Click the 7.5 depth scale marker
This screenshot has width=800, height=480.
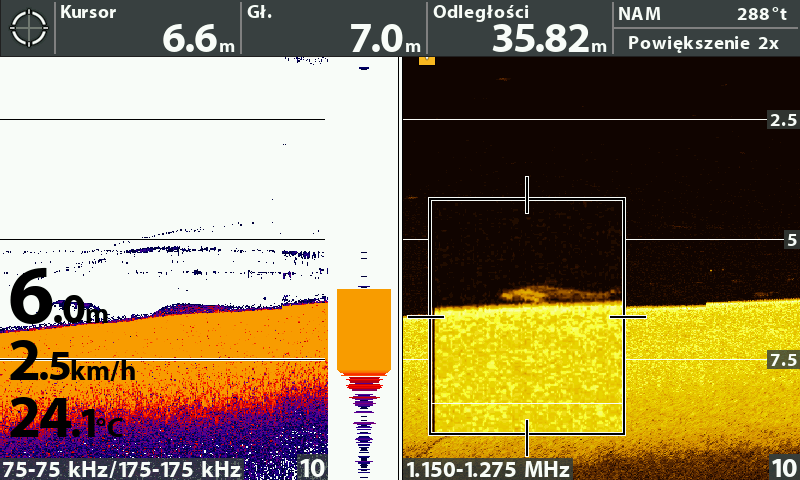point(782,360)
